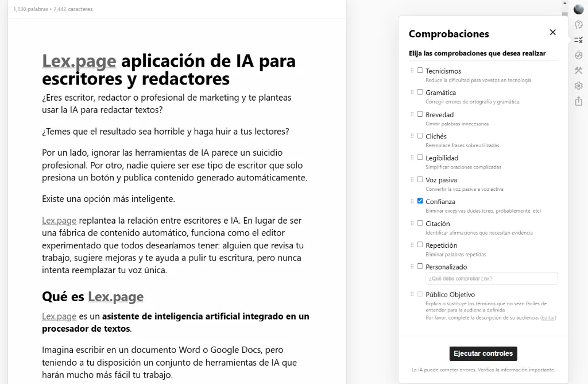The height and width of the screenshot is (384, 588).
Task: Grab the drag handle beside Voz pasiva
Action: 412,179
